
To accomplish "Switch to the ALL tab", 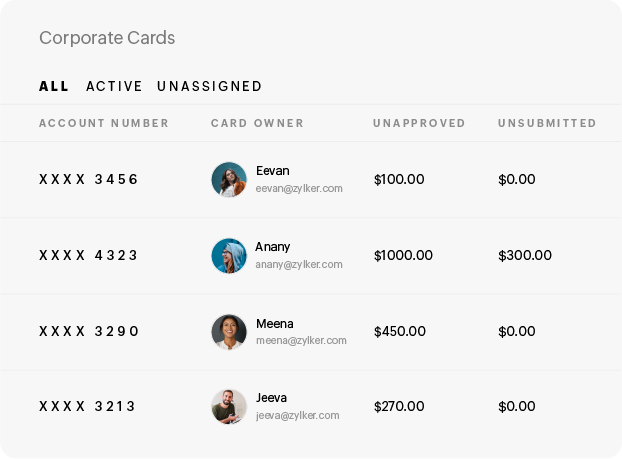I will [x=54, y=87].
